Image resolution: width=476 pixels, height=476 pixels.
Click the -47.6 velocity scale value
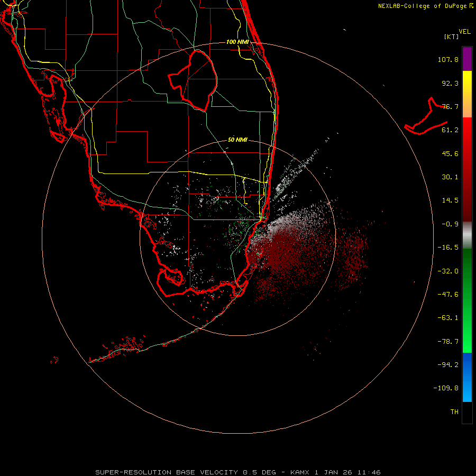click(x=448, y=295)
